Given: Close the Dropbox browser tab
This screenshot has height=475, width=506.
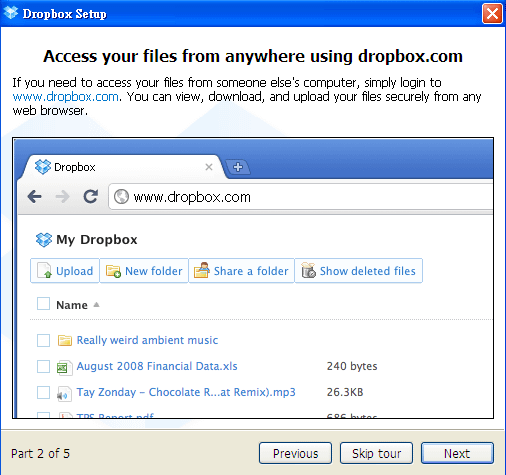Looking at the screenshot, I should coord(209,167).
